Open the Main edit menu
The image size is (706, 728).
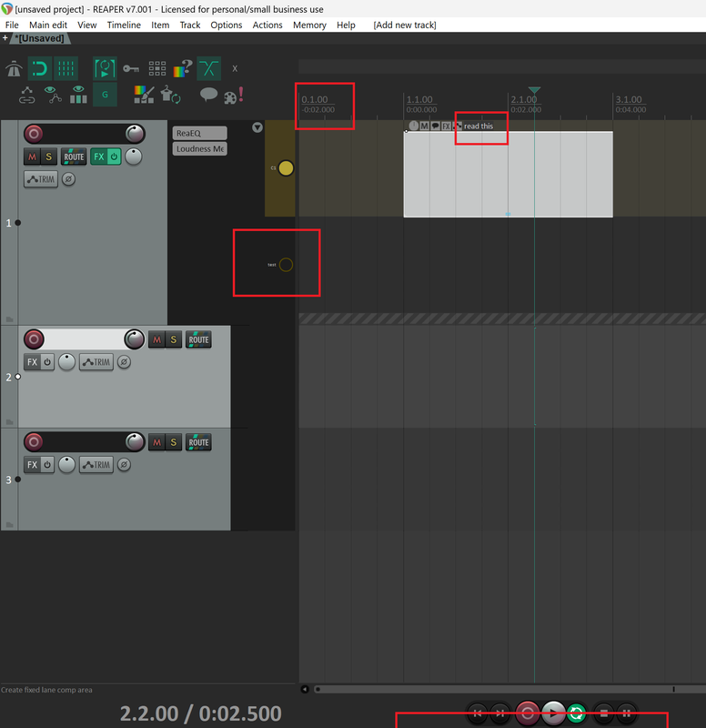coord(48,25)
